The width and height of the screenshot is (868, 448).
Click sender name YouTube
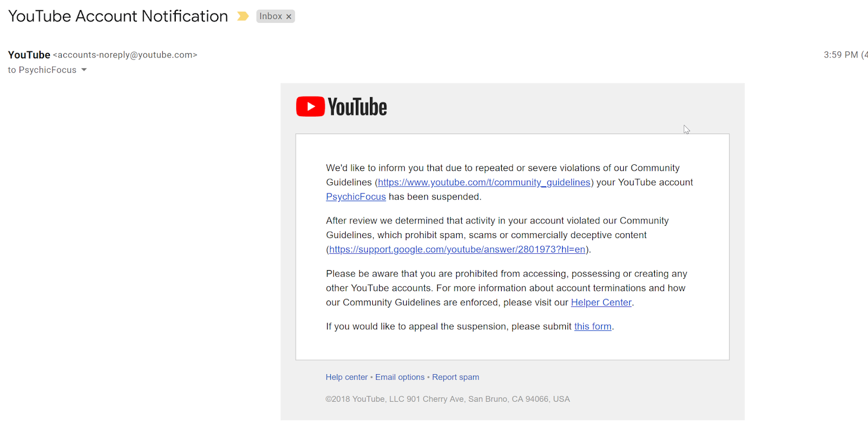coord(29,55)
